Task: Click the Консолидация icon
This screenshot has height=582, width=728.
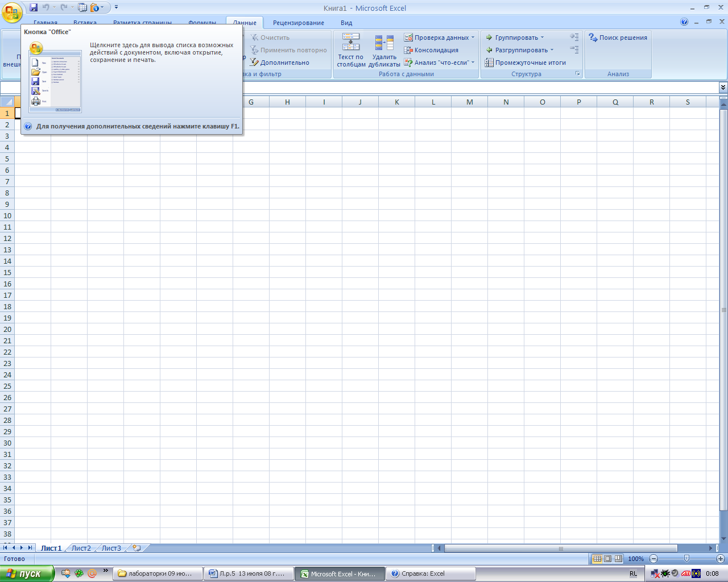Action: point(408,50)
